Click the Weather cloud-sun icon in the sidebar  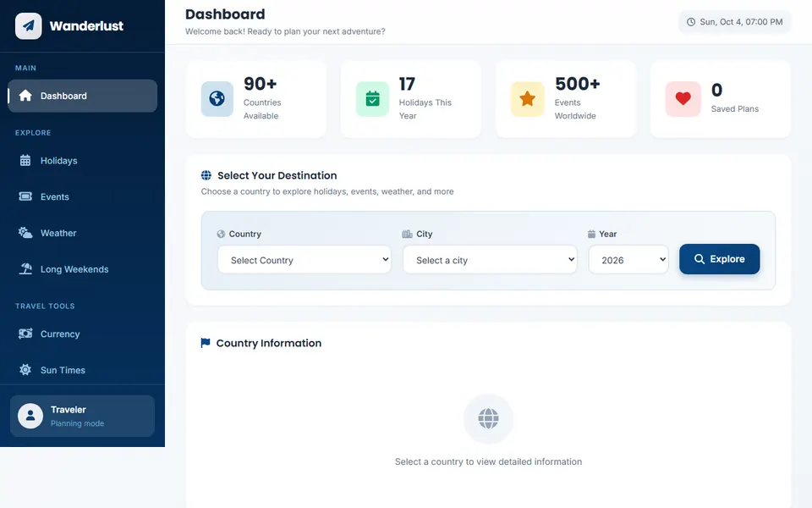[x=25, y=233]
